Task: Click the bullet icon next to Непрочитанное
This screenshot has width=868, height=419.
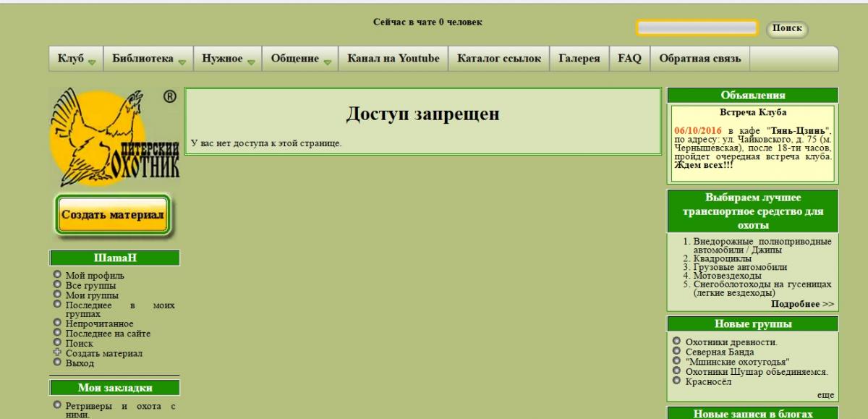Action: 57,323
